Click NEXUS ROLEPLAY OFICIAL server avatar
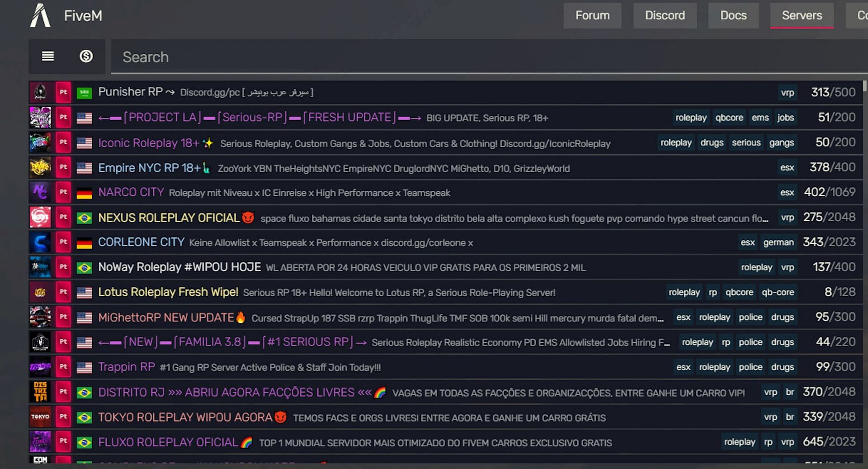This screenshot has width=868, height=469. click(40, 217)
